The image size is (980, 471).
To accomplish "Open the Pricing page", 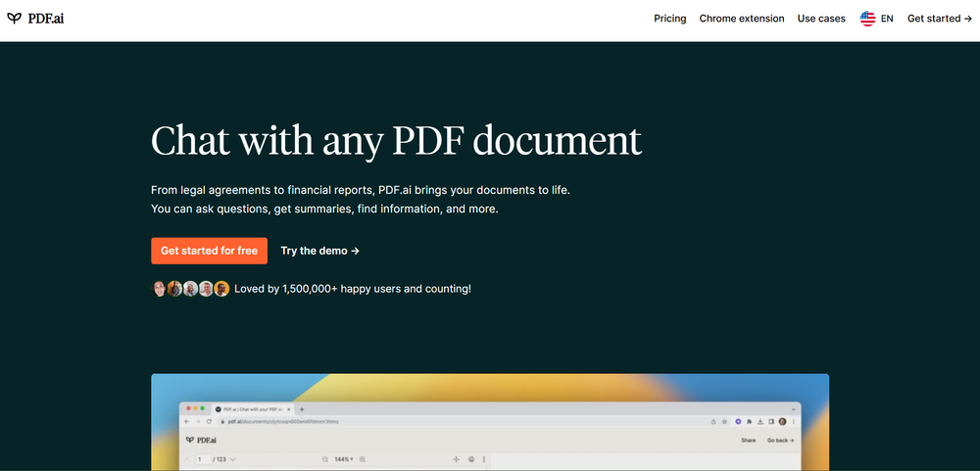I will coord(670,19).
